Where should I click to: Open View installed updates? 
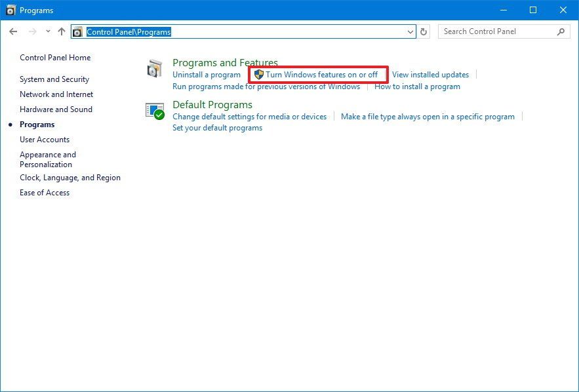[x=430, y=74]
